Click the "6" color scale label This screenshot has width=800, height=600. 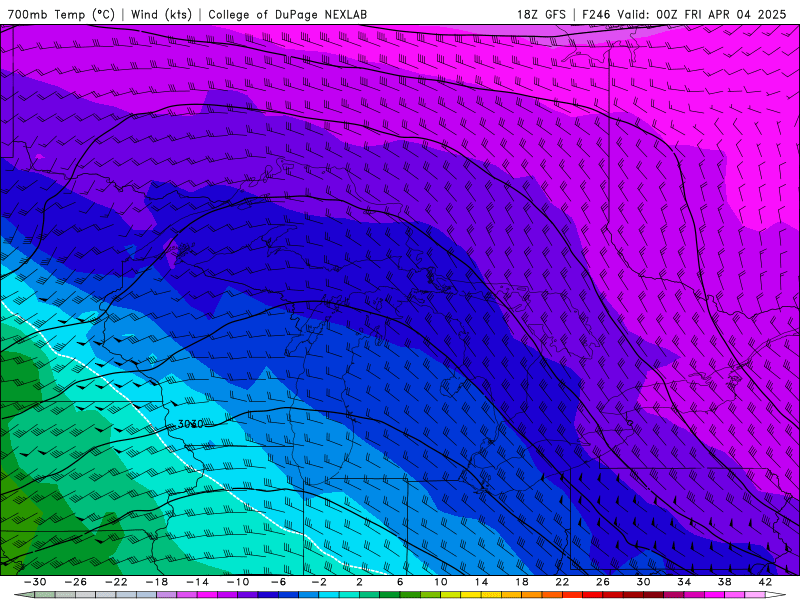pyautogui.click(x=400, y=582)
